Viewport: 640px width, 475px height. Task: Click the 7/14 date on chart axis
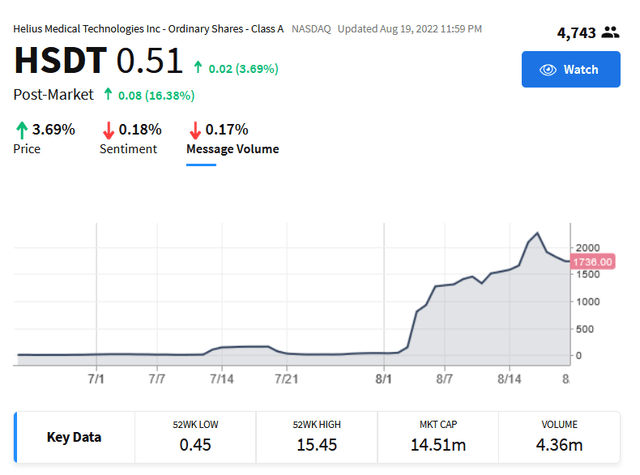(222, 379)
